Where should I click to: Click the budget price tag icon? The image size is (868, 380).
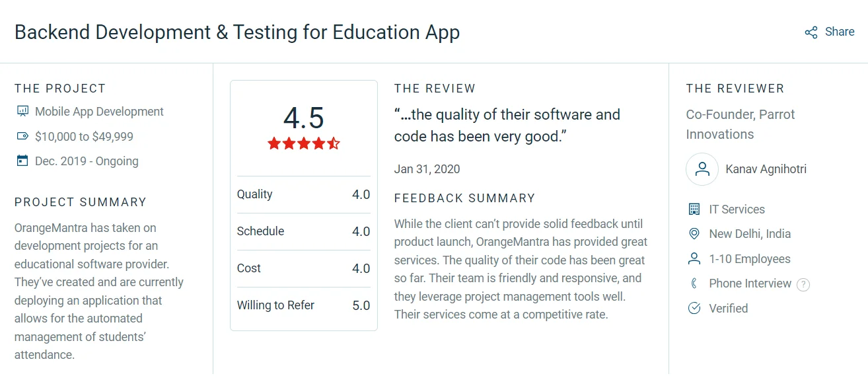pyautogui.click(x=22, y=136)
